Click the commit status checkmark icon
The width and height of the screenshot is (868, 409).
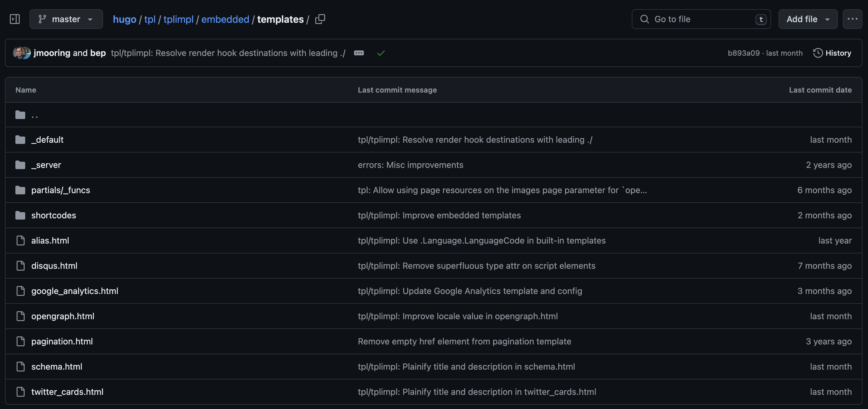coord(381,53)
